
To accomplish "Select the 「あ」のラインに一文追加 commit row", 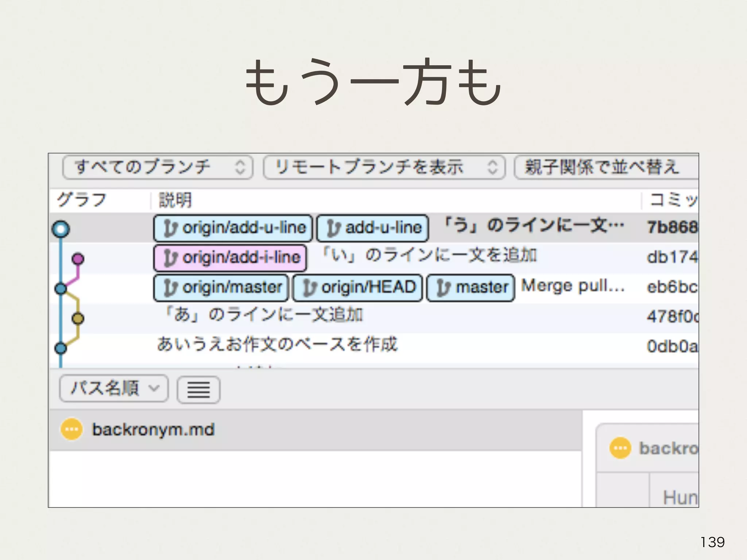I will pos(263,315).
